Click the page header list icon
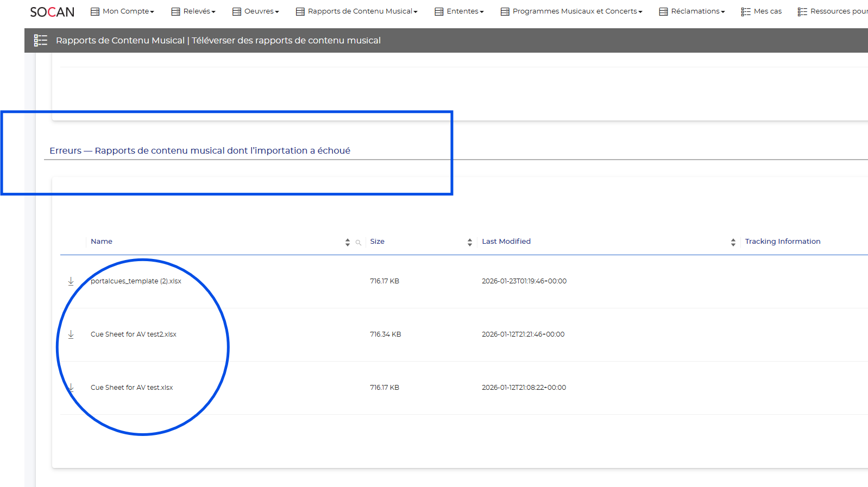Image resolution: width=868 pixels, height=487 pixels. pyautogui.click(x=41, y=41)
